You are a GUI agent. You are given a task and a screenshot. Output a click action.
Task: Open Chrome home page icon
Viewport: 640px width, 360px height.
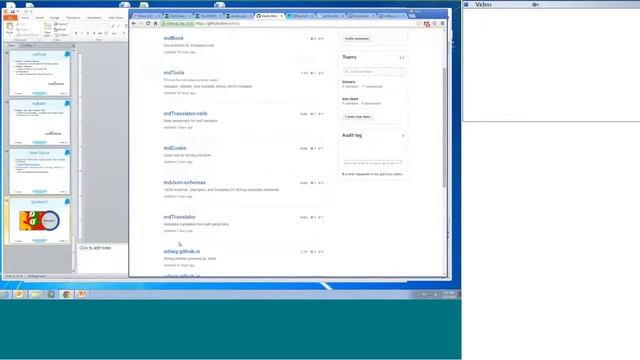(156, 24)
